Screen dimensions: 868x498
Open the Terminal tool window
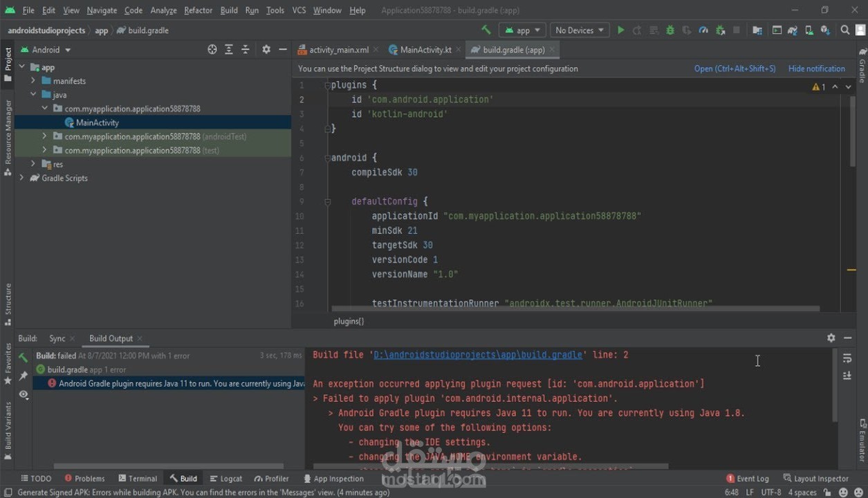point(138,478)
